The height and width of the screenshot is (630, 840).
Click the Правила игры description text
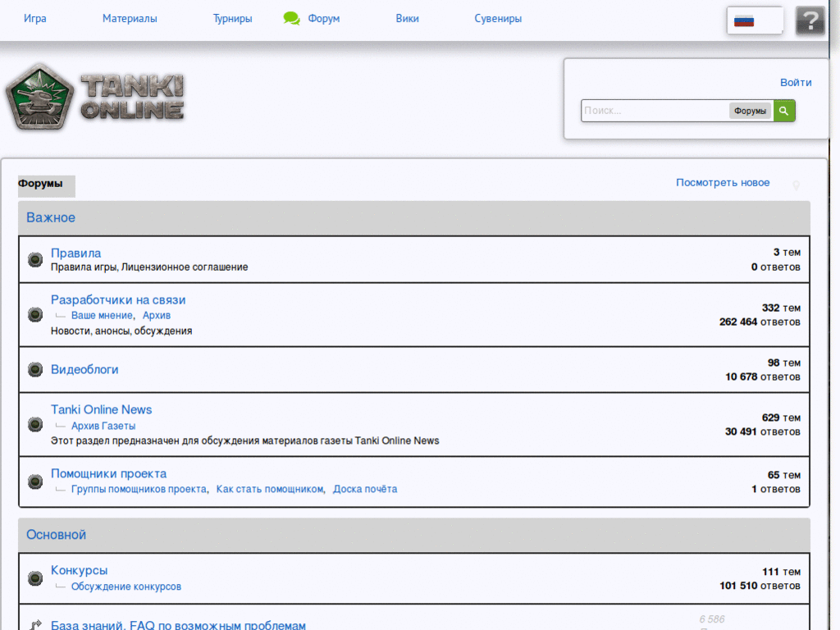point(149,267)
